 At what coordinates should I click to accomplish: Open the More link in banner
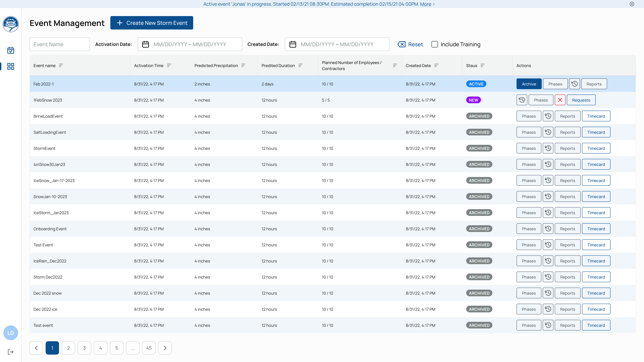[x=426, y=4]
